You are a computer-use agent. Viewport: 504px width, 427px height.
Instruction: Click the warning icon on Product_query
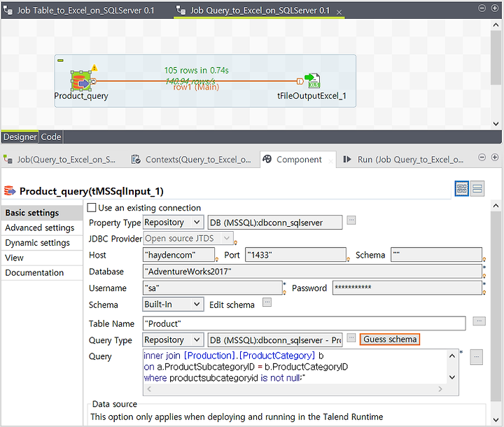[94, 68]
